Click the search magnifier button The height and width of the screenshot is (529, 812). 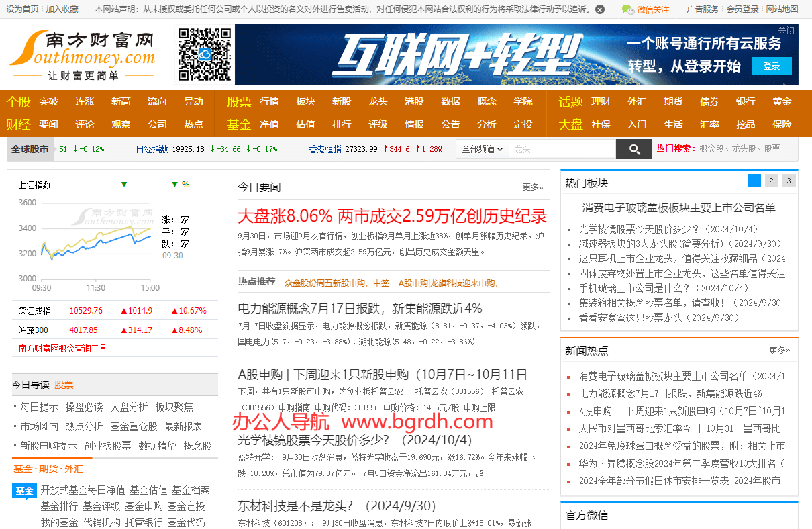633,149
